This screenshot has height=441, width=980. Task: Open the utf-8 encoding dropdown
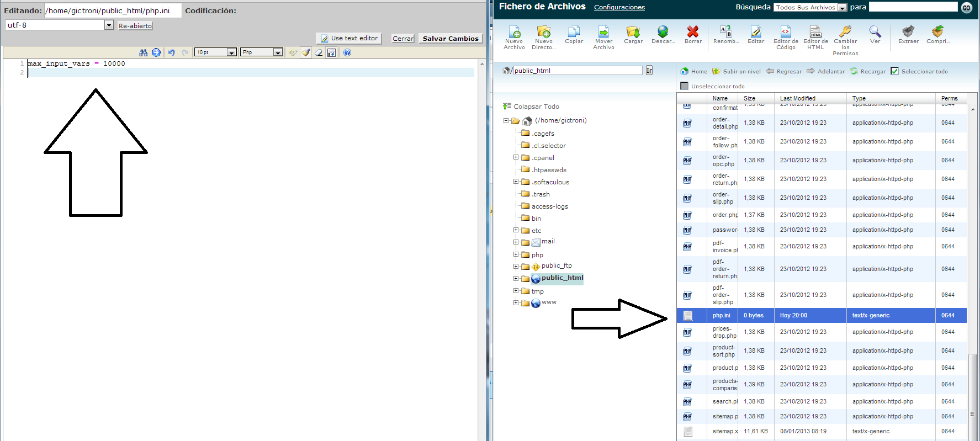pos(59,25)
